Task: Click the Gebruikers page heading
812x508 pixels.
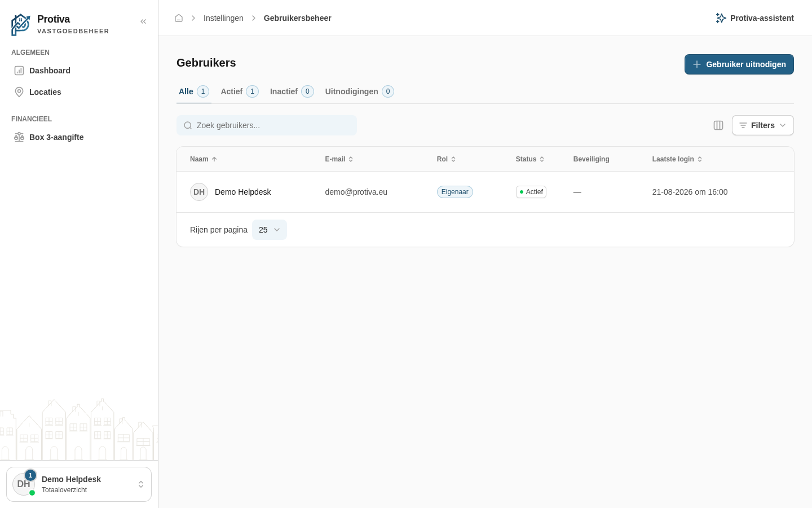Action: pyautogui.click(x=206, y=63)
